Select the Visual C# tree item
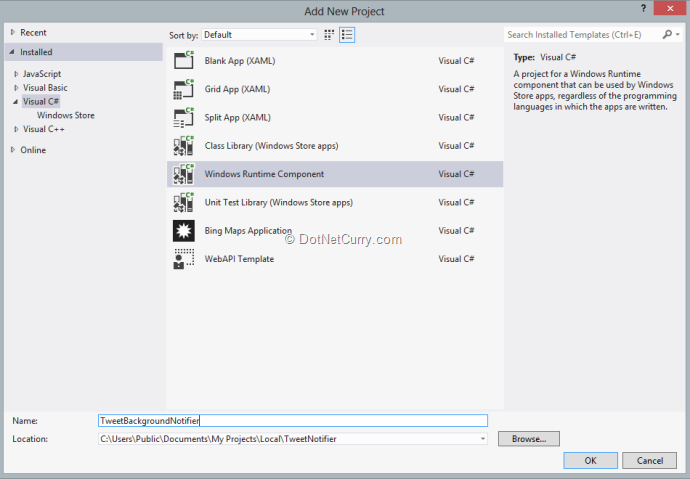 pyautogui.click(x=40, y=102)
